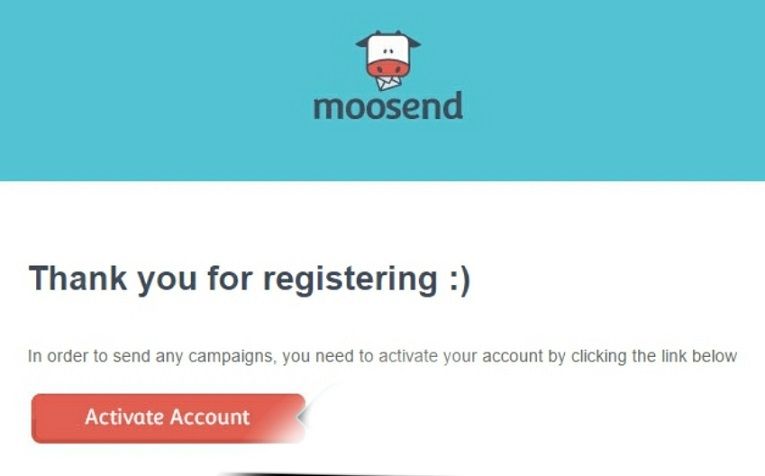Click the folded ribbon tip beside Activate Account
Viewport: 765px width, 476px height.
click(x=302, y=417)
